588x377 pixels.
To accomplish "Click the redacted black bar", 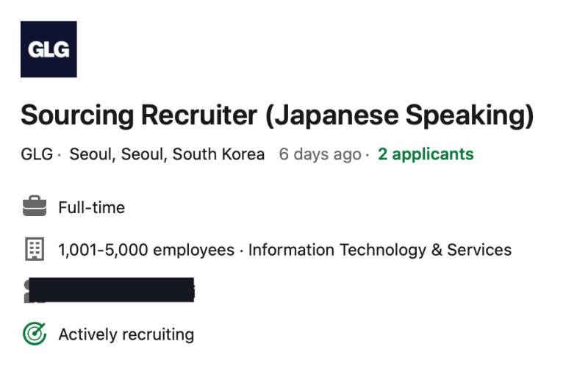I will pyautogui.click(x=110, y=290).
